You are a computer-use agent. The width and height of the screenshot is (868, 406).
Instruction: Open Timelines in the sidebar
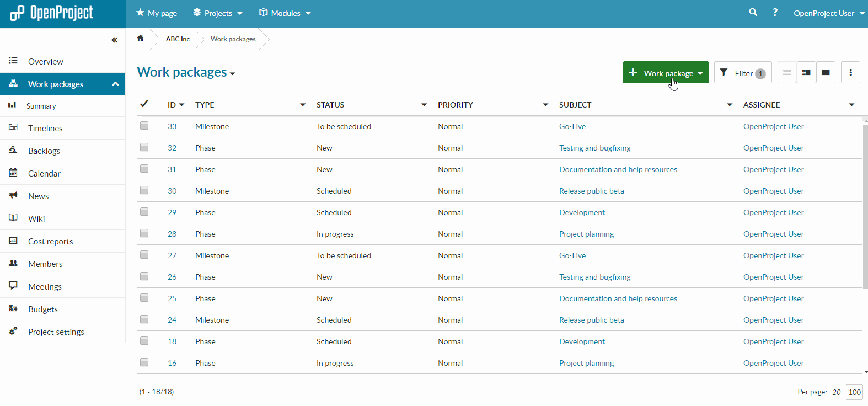(x=45, y=129)
